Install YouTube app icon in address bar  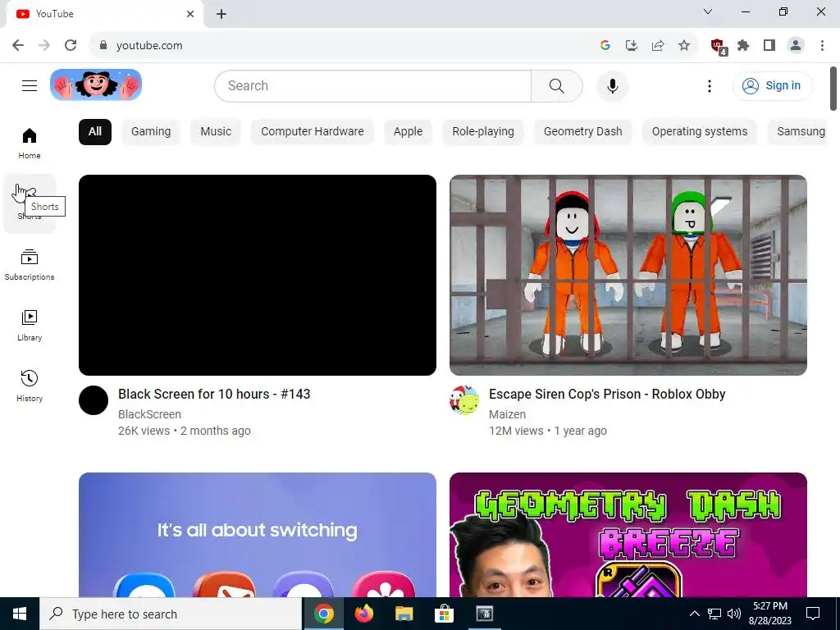pos(632,46)
